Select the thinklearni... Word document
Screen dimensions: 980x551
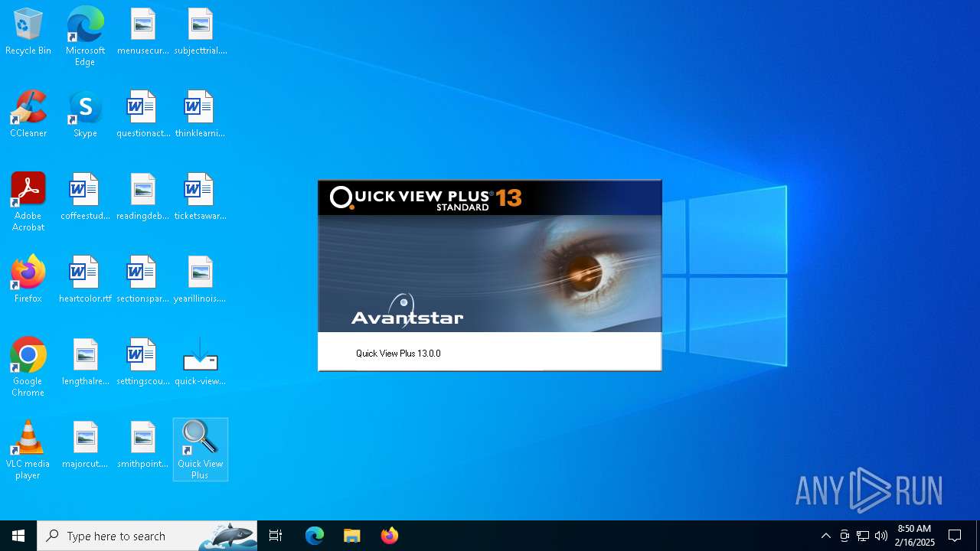200,115
